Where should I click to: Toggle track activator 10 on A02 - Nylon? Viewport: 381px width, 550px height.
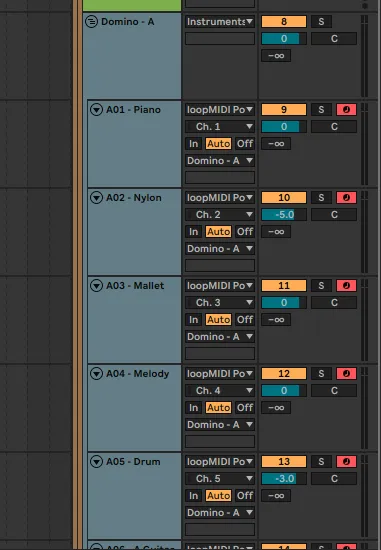[x=284, y=197]
